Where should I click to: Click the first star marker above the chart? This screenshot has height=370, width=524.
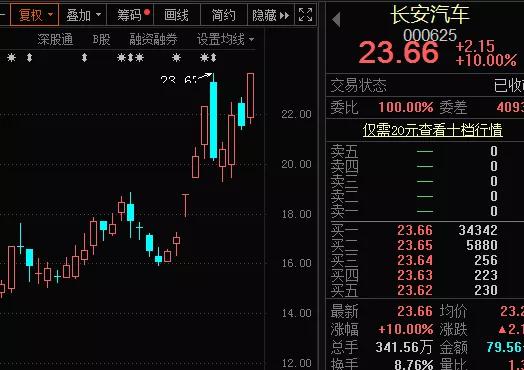point(11,58)
